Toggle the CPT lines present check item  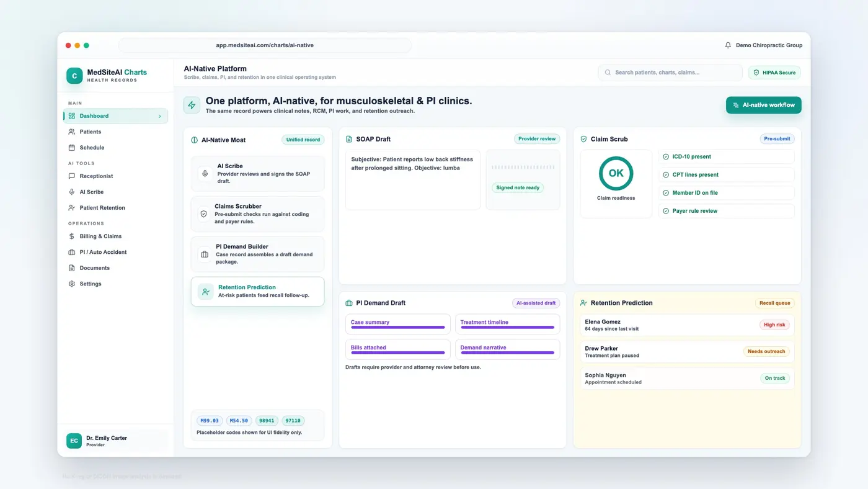pos(726,175)
